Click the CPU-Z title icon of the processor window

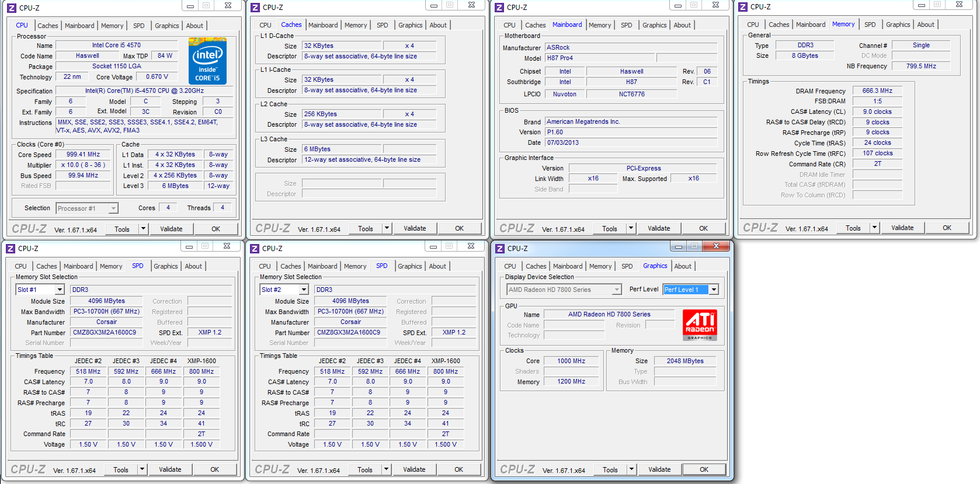tap(11, 8)
